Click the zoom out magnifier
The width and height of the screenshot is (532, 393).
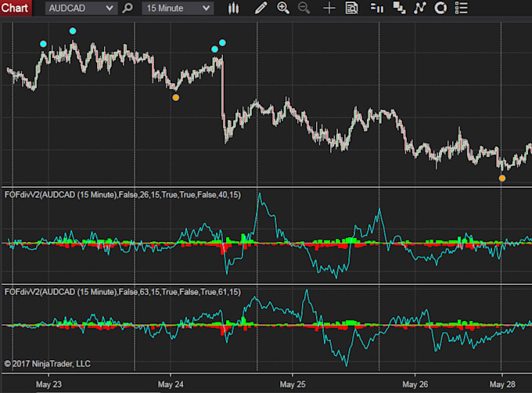pos(304,9)
